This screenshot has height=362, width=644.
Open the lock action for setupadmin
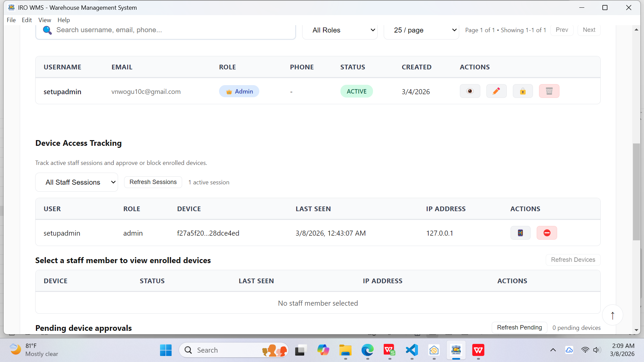pos(523,91)
